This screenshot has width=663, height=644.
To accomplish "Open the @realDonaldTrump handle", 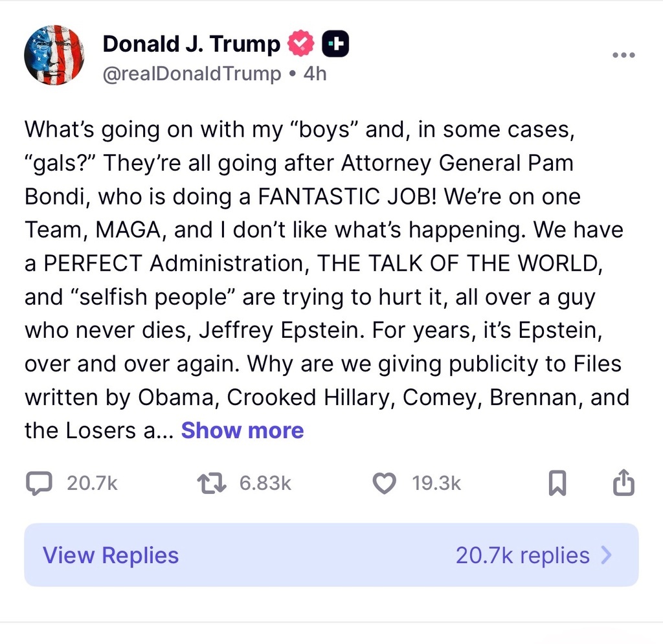I will click(x=192, y=74).
